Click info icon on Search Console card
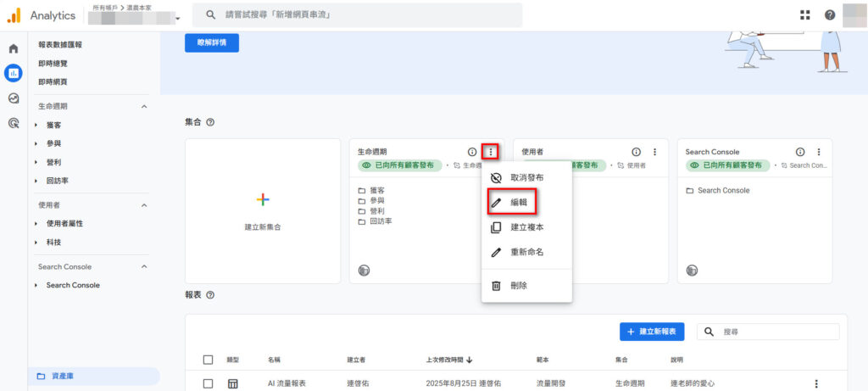 point(800,152)
